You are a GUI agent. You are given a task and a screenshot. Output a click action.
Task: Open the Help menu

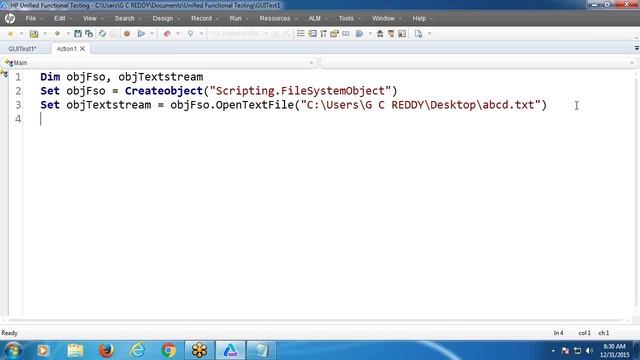419,18
